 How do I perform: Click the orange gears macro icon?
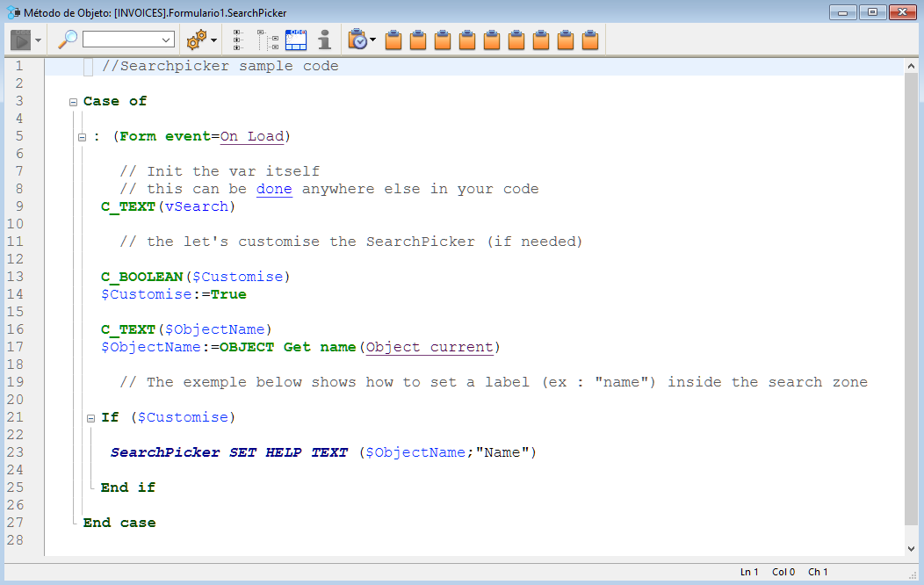[197, 40]
